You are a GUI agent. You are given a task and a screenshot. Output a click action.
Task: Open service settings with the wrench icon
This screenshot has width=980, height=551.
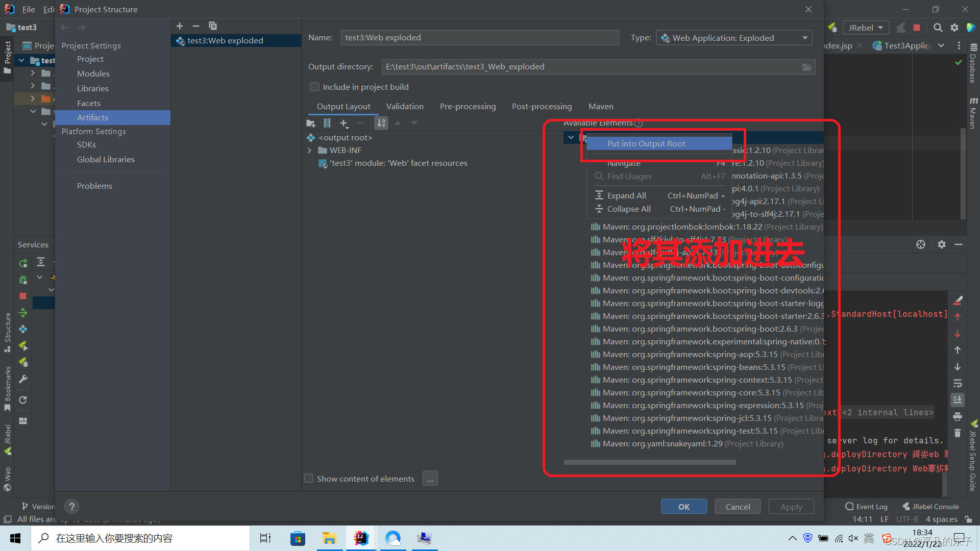click(22, 379)
